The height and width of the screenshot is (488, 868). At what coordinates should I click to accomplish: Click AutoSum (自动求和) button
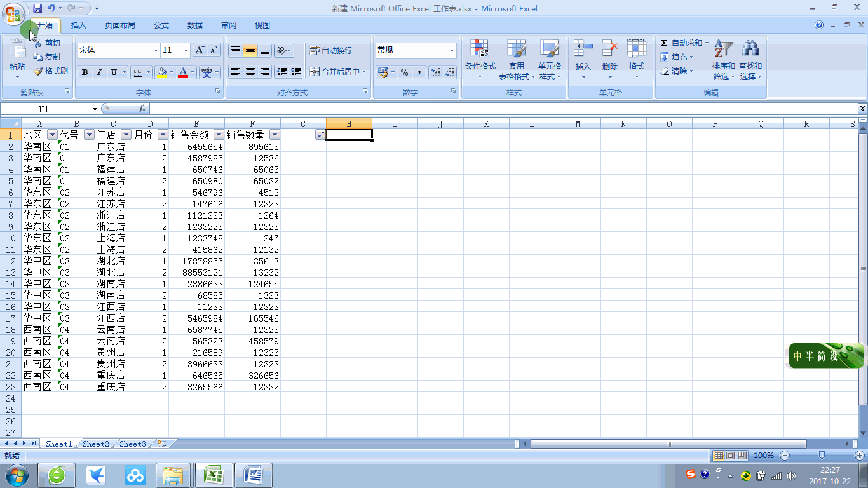click(x=681, y=43)
